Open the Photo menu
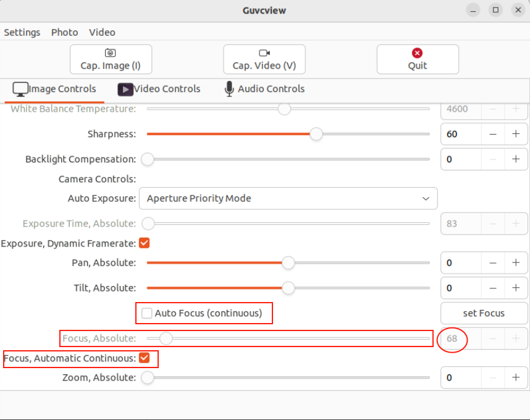The height and width of the screenshot is (420, 530). [x=65, y=33]
